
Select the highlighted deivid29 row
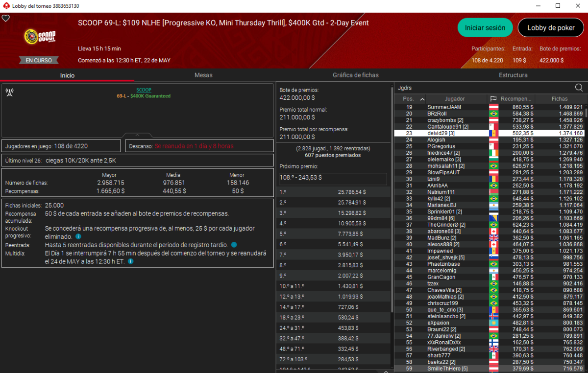tap(490, 133)
